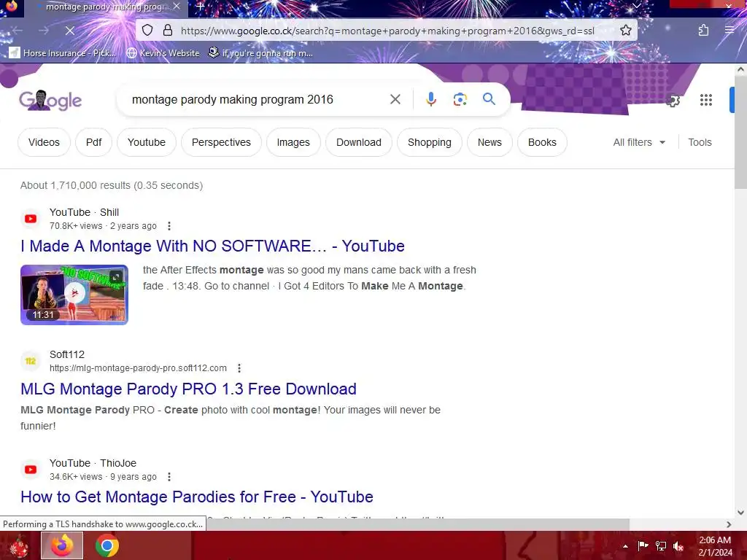Launch Chrome from the taskbar

pos(107,545)
